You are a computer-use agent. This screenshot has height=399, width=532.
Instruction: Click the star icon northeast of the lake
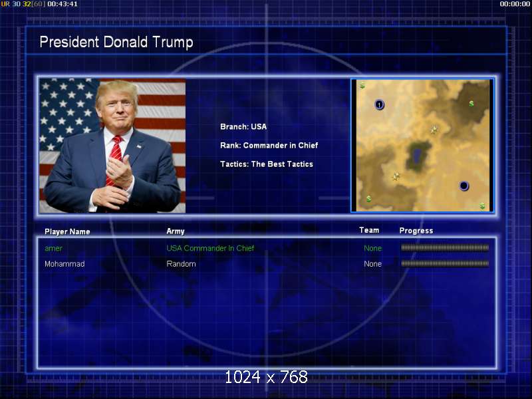(x=434, y=130)
